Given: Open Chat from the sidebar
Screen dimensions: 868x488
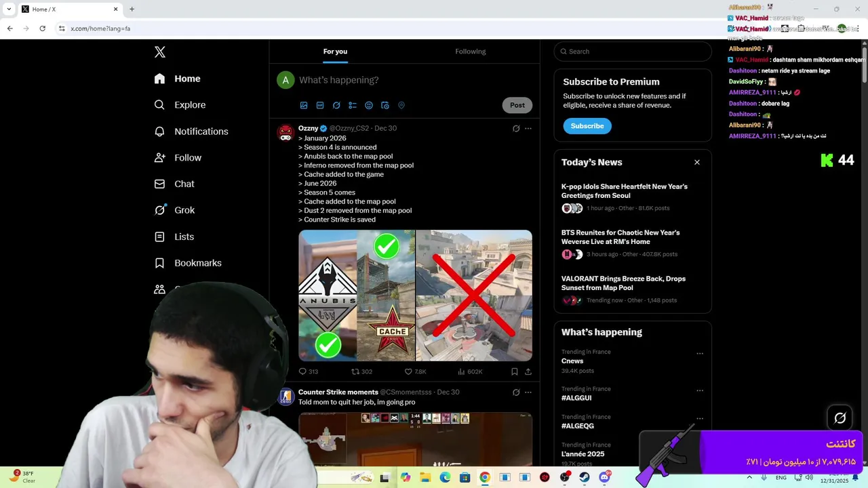Looking at the screenshot, I should point(174,184).
